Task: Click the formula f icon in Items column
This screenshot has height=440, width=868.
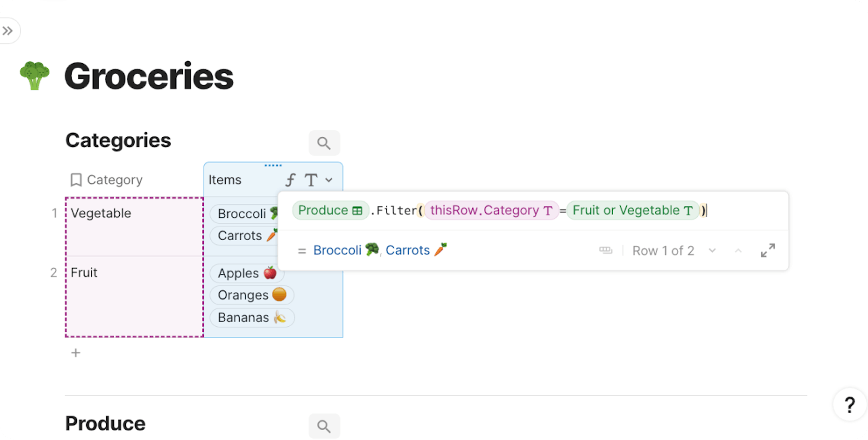Action: point(290,180)
